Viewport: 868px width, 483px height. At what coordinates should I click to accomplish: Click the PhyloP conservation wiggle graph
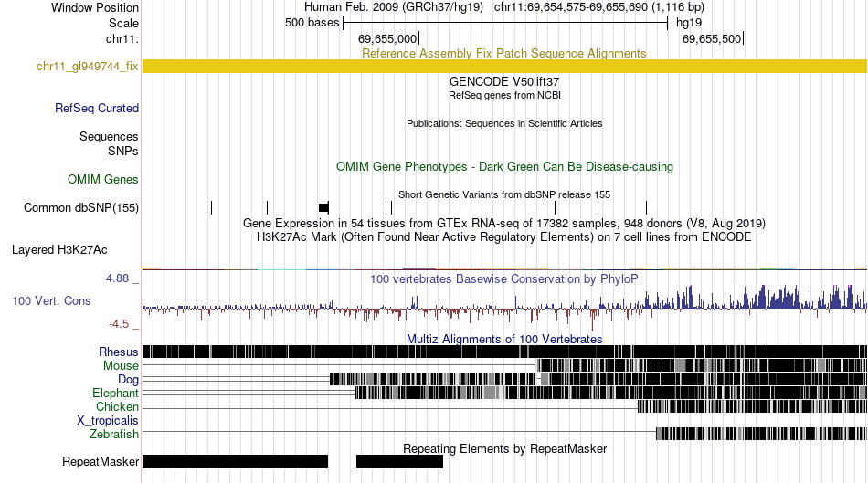pyautogui.click(x=504, y=307)
